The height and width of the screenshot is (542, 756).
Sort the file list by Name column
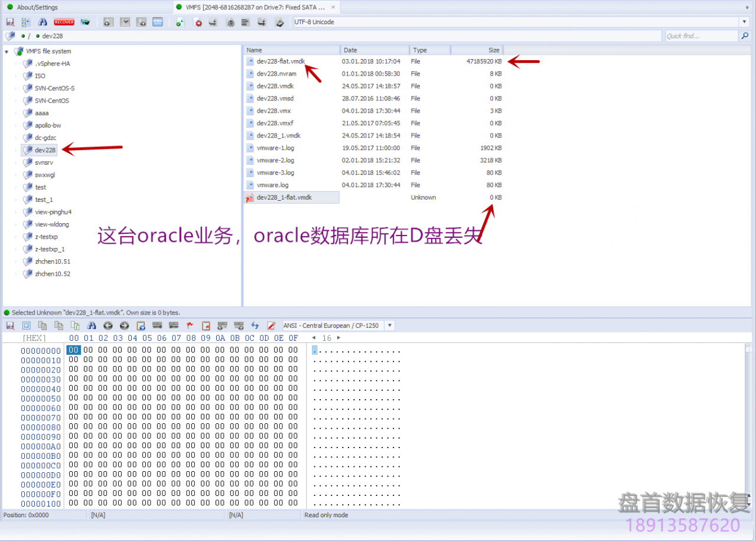(x=292, y=50)
